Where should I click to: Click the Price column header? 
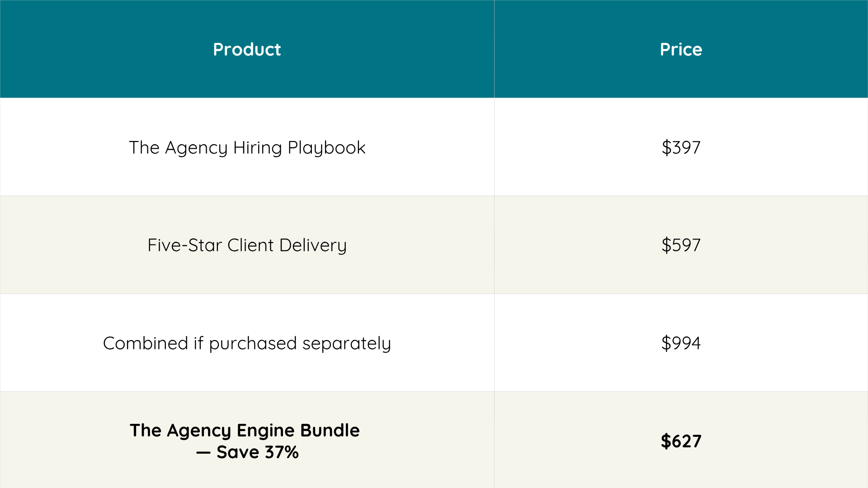coord(681,49)
